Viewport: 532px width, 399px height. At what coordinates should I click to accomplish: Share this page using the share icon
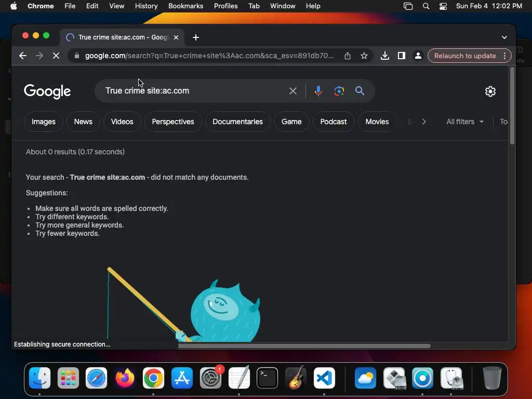348,56
